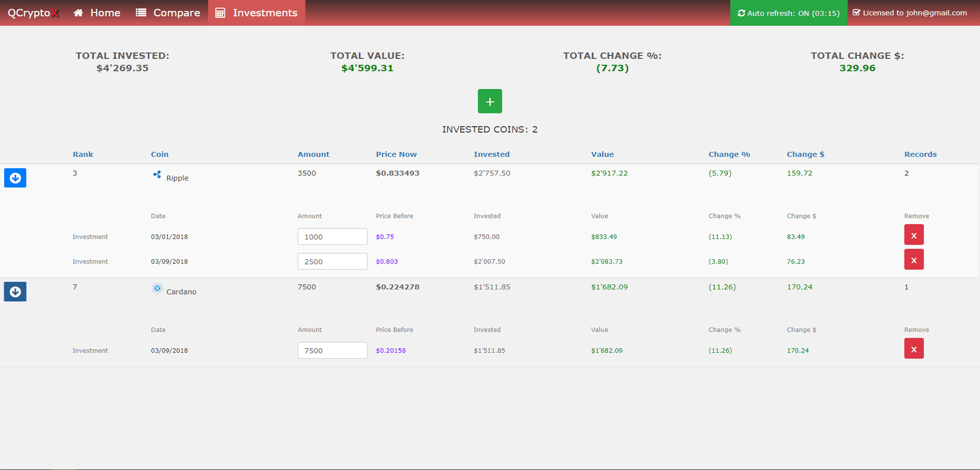
Task: Click the green plus add investment button
Action: [490, 102]
